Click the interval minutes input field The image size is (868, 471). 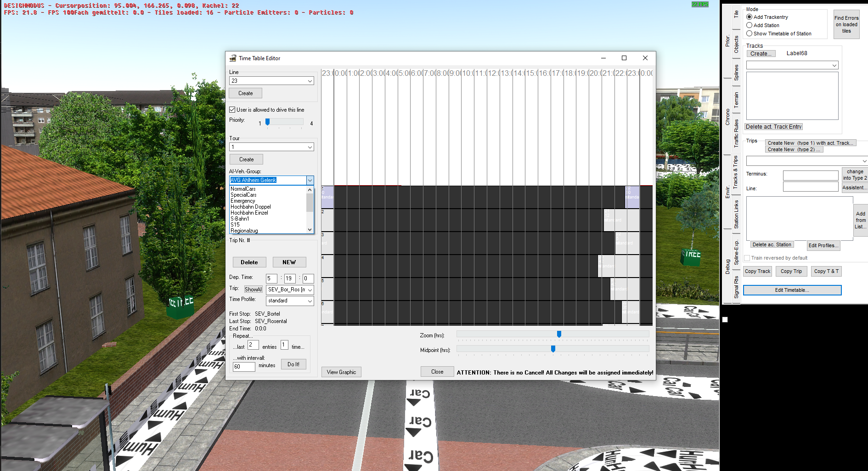pos(243,367)
